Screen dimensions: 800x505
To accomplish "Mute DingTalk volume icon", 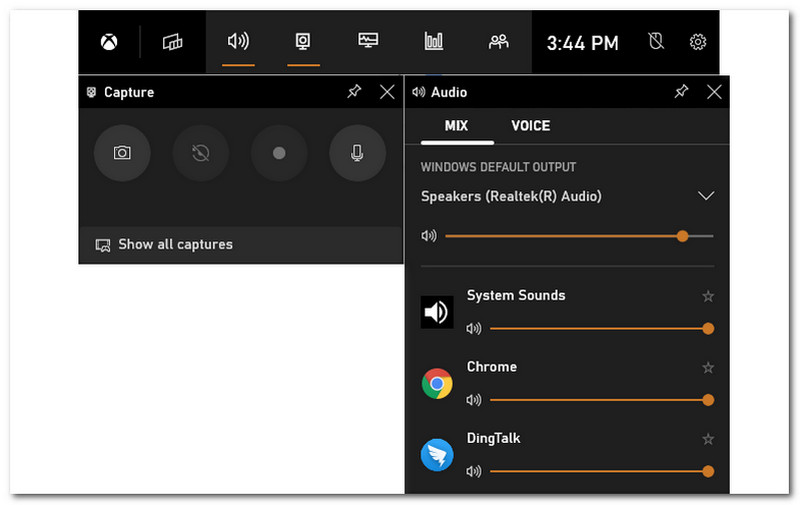I will point(474,471).
